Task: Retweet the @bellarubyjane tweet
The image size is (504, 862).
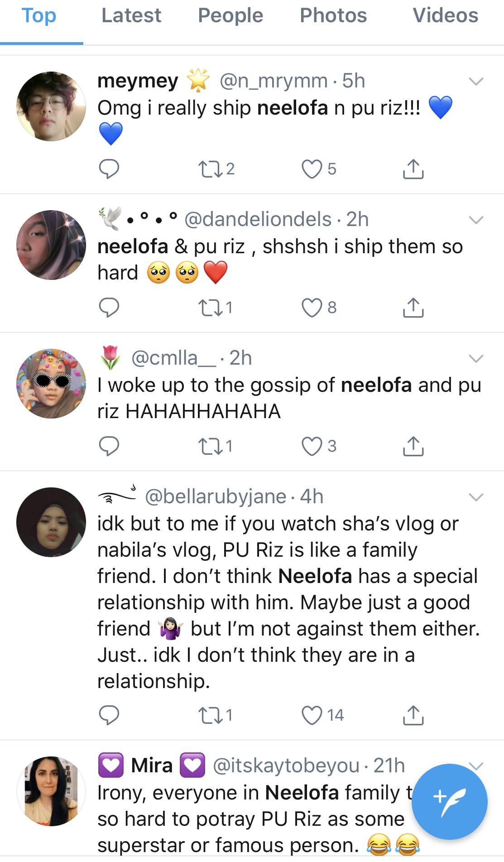Action: click(x=210, y=715)
